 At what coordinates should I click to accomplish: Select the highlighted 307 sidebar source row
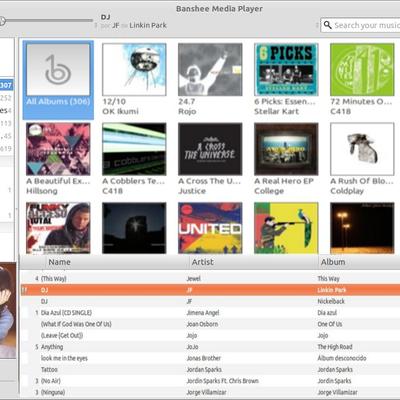tap(7, 85)
